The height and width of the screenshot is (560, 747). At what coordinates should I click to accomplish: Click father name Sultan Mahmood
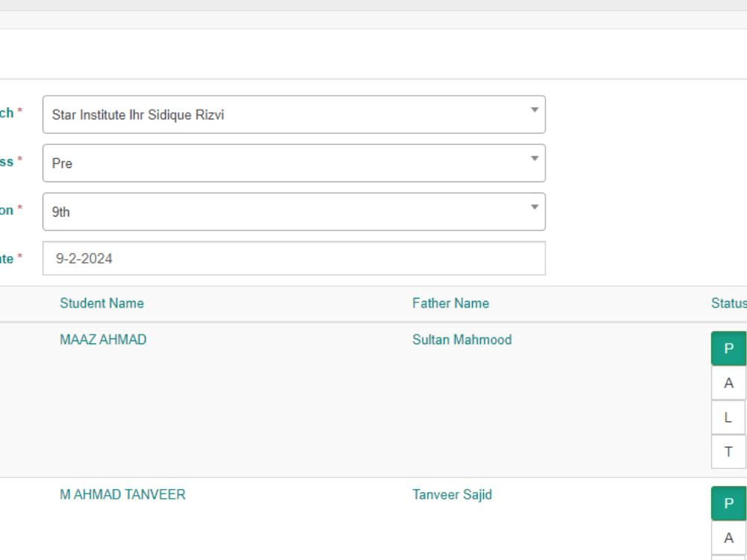462,339
